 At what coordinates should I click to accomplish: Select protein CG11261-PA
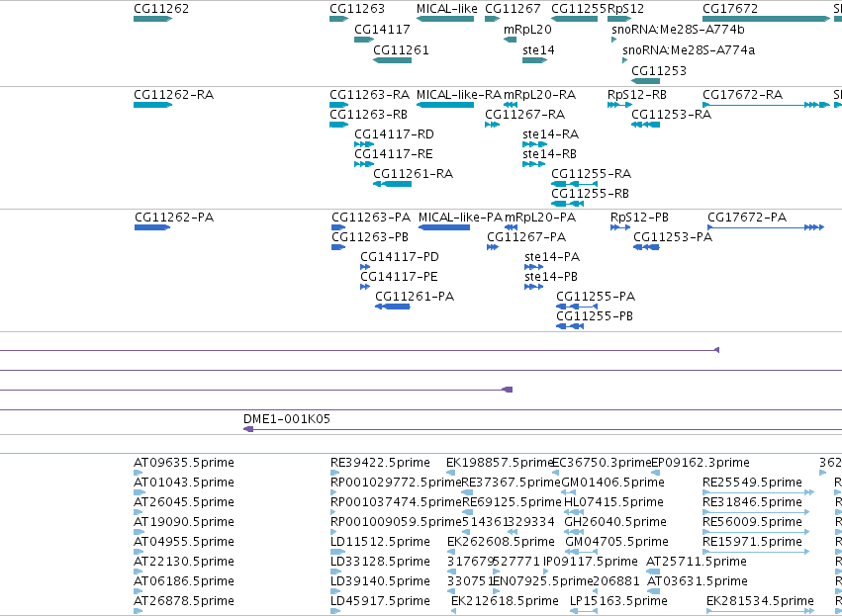(393, 307)
